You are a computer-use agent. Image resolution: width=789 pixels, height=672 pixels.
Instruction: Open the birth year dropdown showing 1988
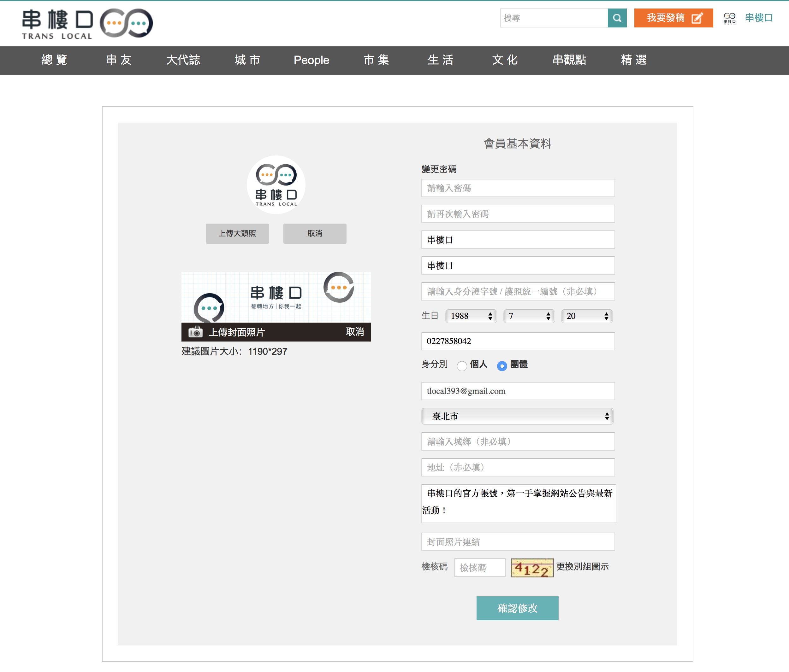pos(471,316)
